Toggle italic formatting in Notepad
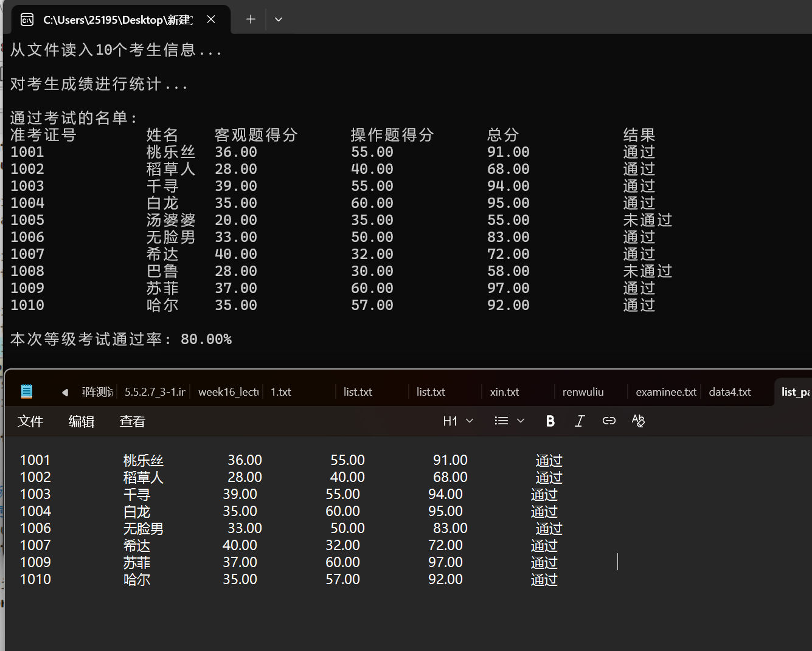 pos(580,421)
